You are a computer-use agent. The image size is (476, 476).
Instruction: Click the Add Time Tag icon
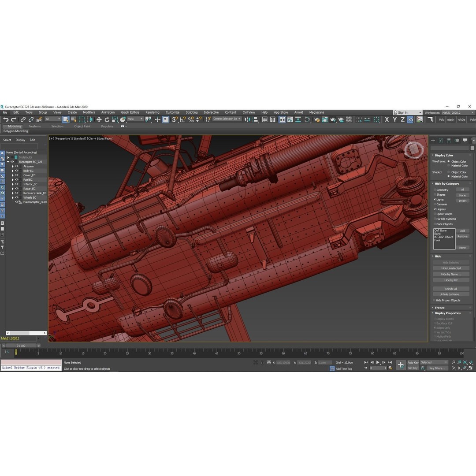[332, 368]
